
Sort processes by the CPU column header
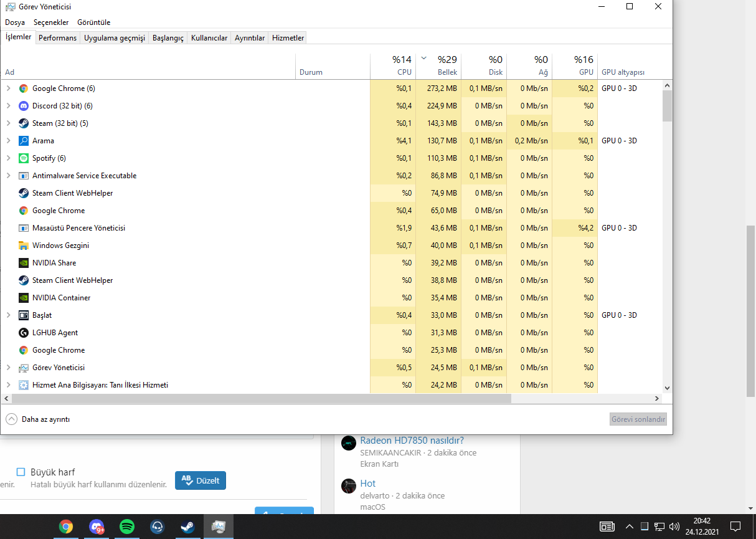click(393, 65)
